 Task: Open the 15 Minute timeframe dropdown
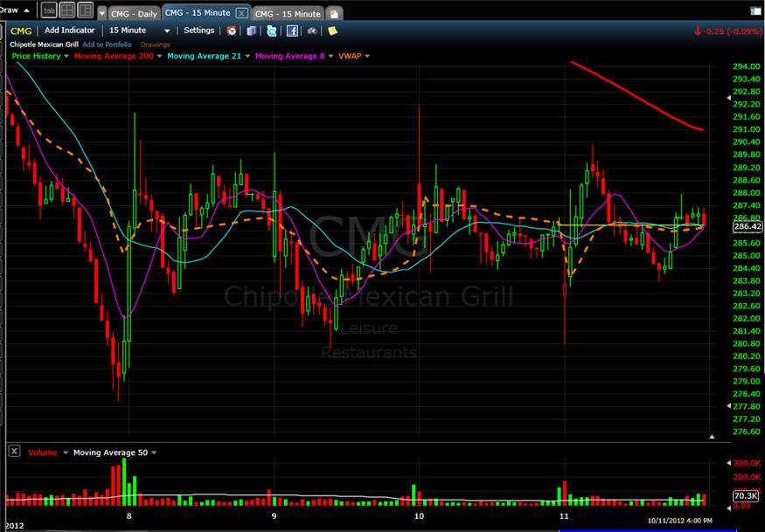(167, 31)
